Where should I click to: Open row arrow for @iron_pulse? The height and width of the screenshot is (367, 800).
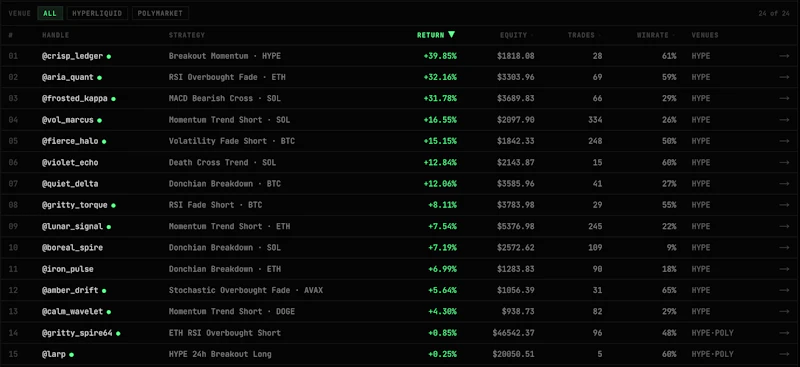[x=784, y=269]
